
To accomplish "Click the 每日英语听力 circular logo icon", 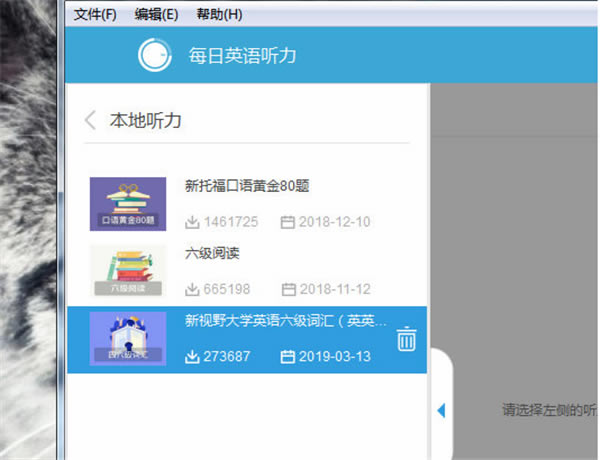I will coord(155,55).
